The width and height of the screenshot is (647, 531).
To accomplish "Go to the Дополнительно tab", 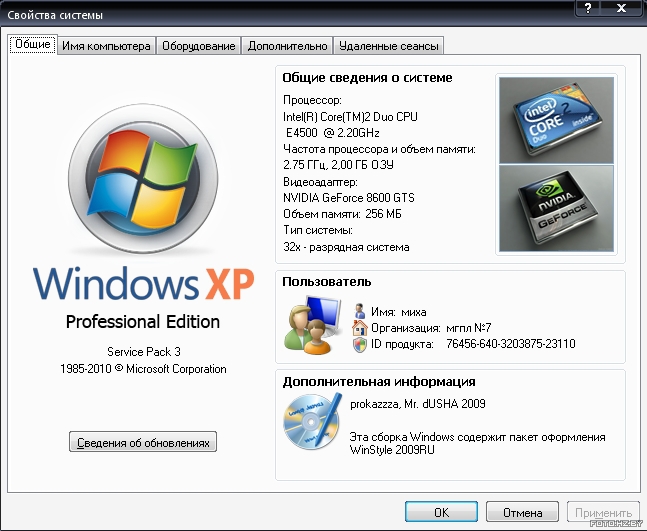I will (287, 46).
